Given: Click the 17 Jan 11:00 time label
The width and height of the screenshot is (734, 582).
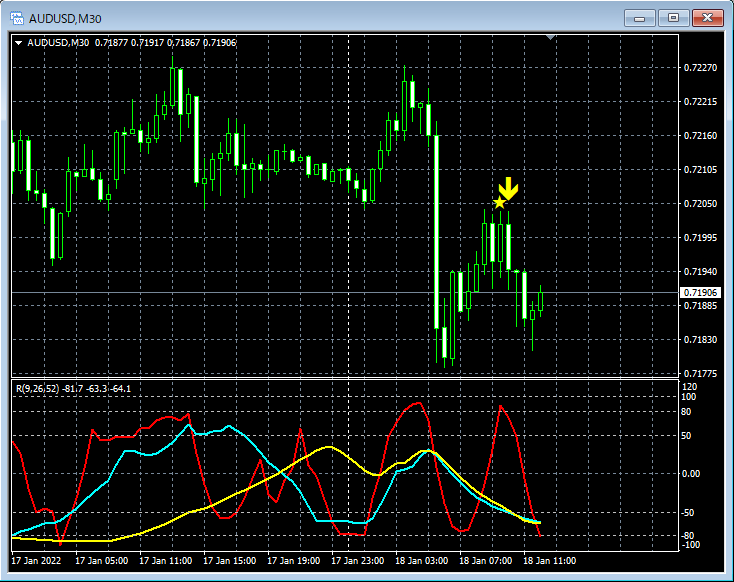Looking at the screenshot, I should (166, 560).
